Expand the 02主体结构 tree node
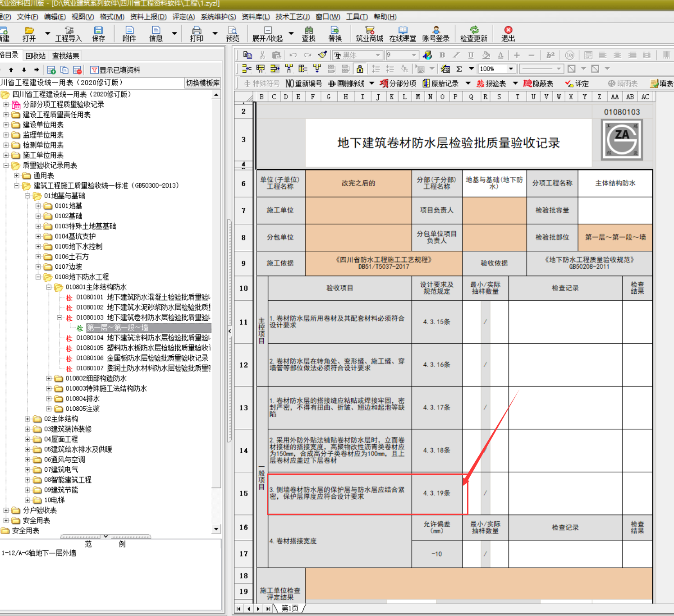This screenshot has height=616, width=674. 28,419
